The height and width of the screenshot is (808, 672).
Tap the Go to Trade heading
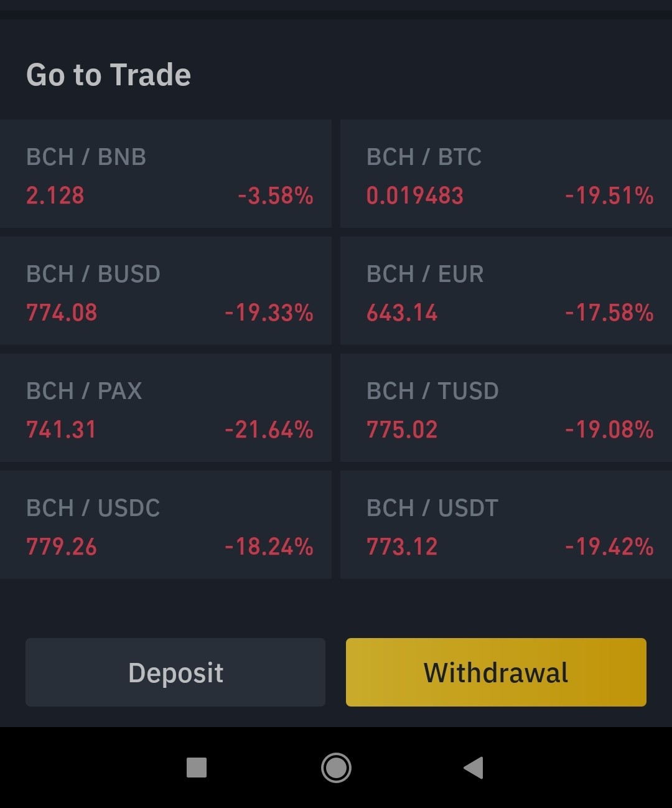[109, 75]
